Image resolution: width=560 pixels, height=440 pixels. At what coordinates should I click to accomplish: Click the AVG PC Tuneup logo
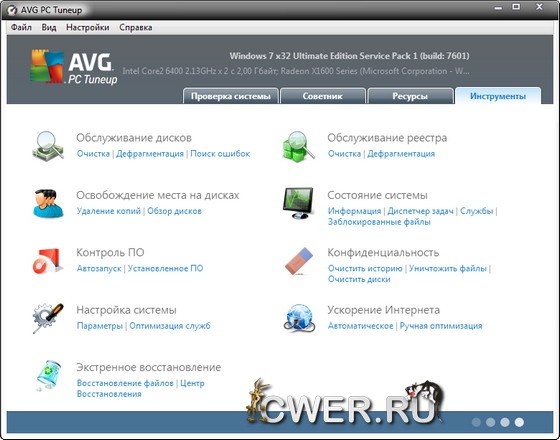click(74, 67)
